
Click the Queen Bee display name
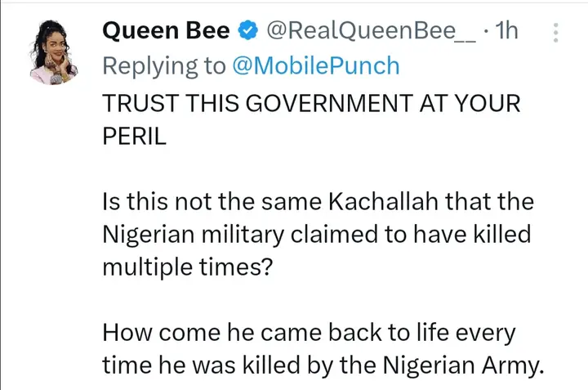point(166,32)
